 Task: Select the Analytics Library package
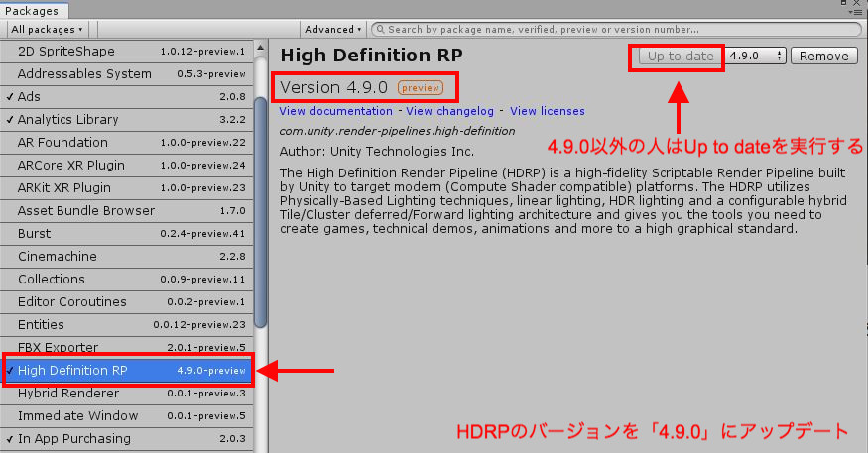[127, 120]
